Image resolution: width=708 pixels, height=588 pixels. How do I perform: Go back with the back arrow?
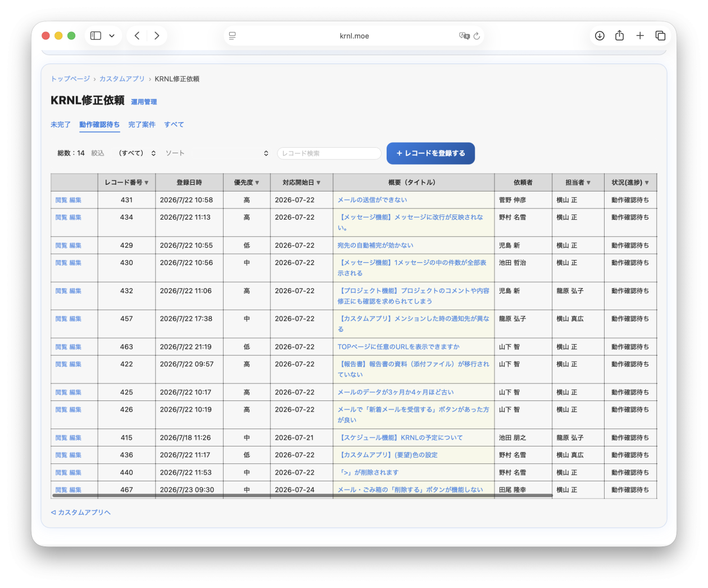coord(137,36)
